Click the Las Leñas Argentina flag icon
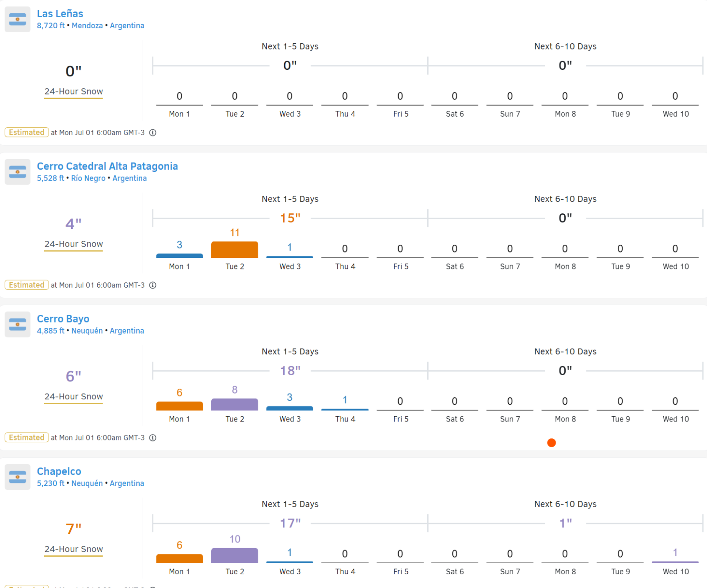The image size is (707, 588). 18,19
